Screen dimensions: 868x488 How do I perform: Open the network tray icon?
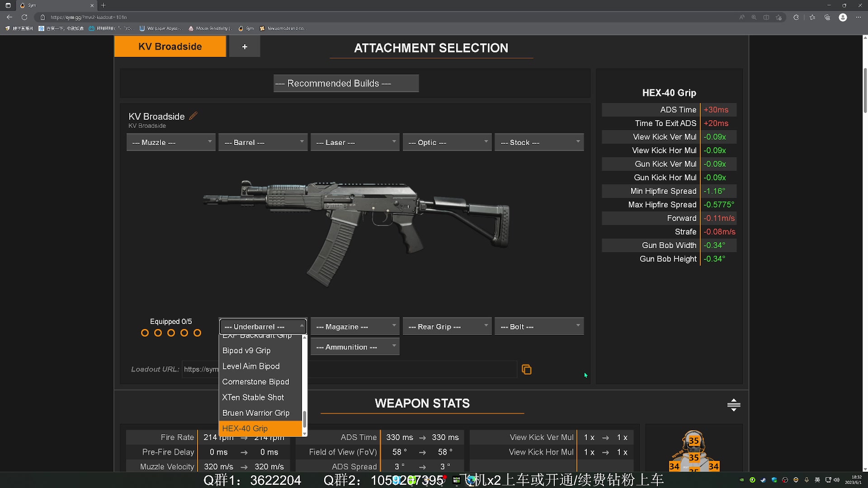(x=828, y=480)
